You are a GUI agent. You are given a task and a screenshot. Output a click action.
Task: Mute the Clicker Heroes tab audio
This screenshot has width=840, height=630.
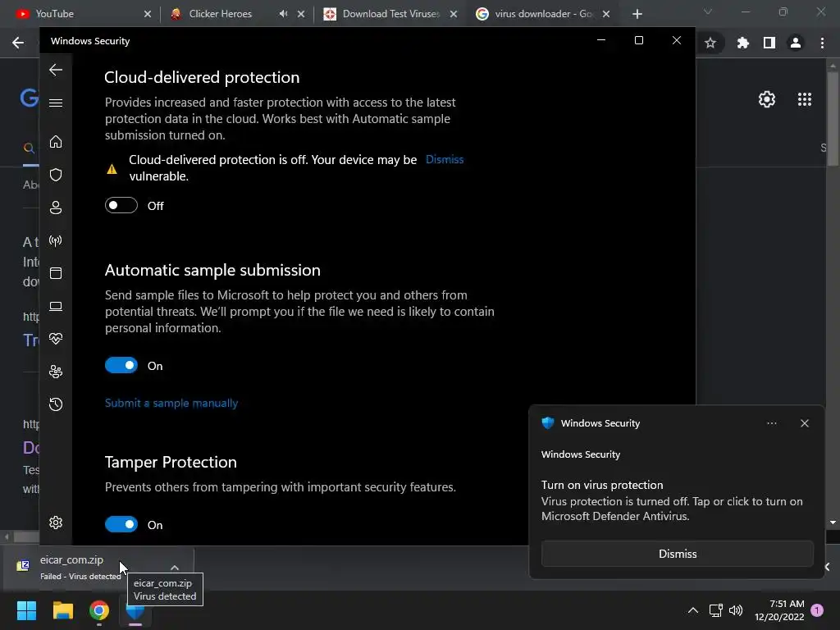pos(283,14)
